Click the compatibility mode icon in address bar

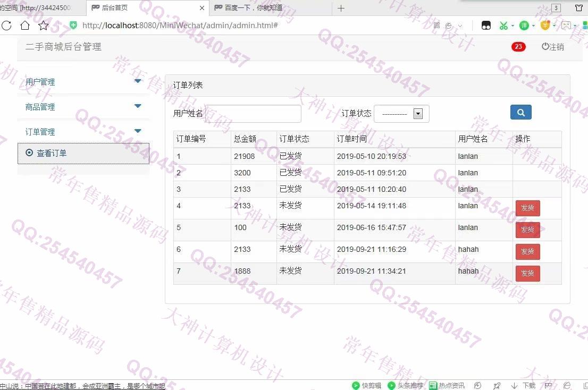(449, 26)
